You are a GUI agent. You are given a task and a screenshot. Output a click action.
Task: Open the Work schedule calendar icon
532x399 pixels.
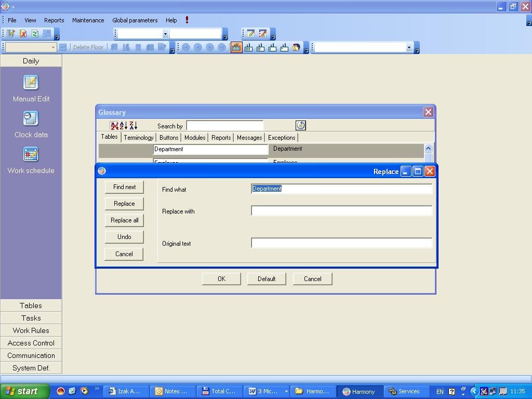[x=31, y=154]
